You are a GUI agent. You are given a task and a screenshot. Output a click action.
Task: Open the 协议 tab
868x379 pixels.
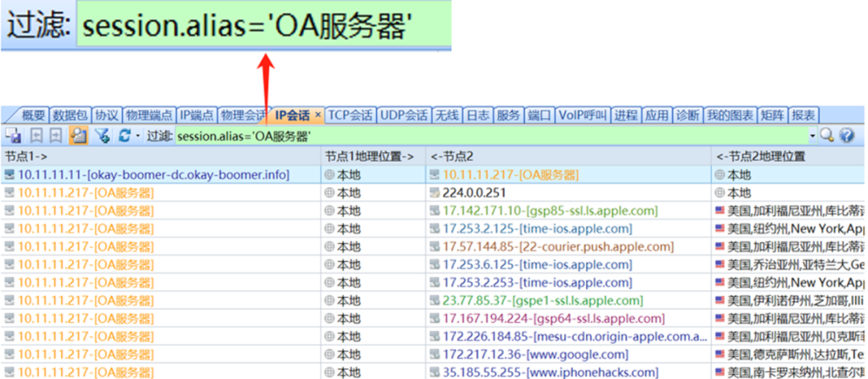pos(107,115)
